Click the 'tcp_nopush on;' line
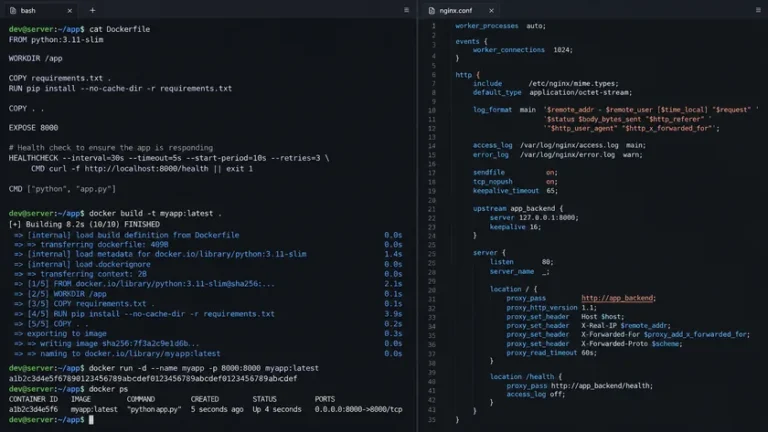This screenshot has height=432, width=768. click(x=515, y=182)
